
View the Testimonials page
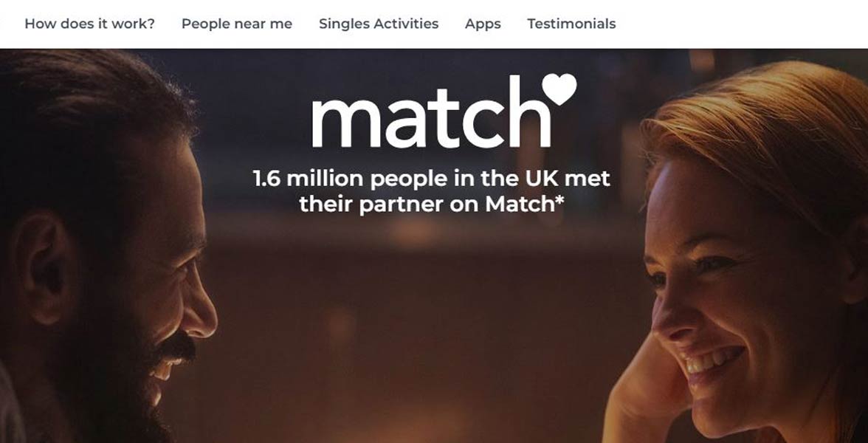pyautogui.click(x=571, y=24)
